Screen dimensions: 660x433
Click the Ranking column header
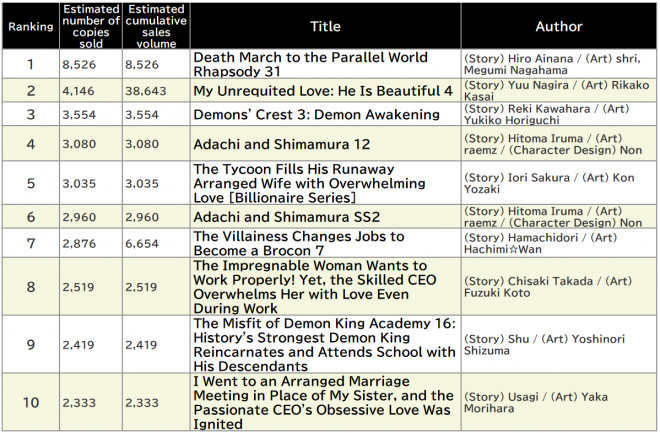(x=31, y=27)
